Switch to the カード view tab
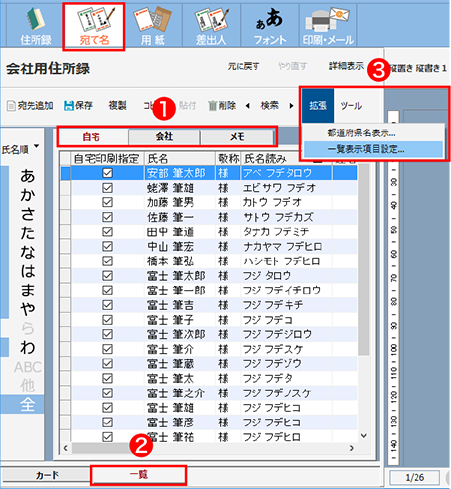This screenshot has height=489, width=451. click(x=47, y=475)
